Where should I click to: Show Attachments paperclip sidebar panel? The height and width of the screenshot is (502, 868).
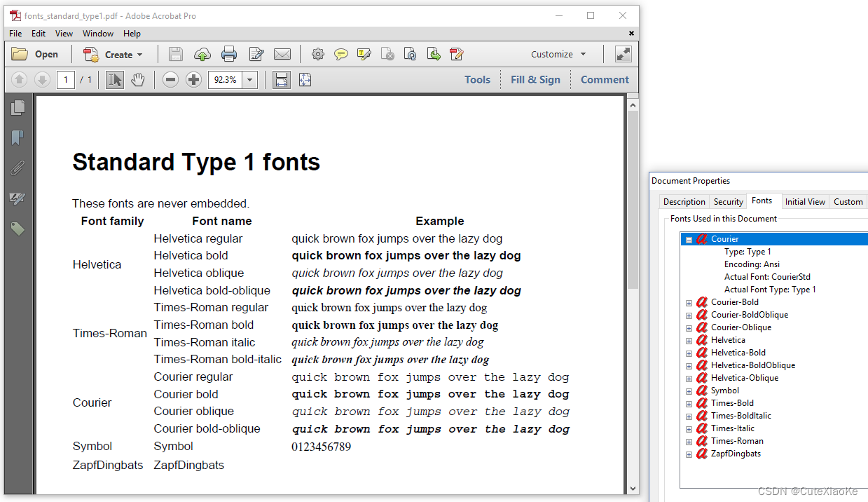pyautogui.click(x=18, y=168)
